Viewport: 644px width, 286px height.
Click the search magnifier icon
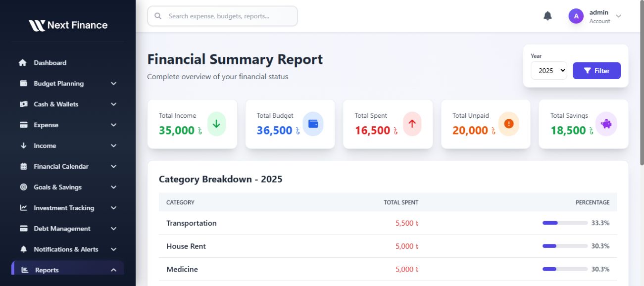click(158, 16)
